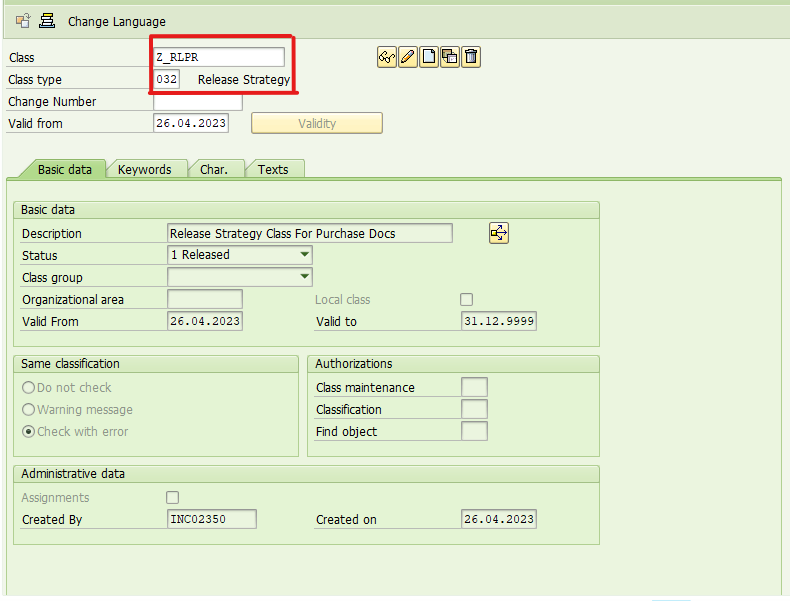790x601 pixels.
Task: Click the Same classification group header
Action: click(x=156, y=364)
